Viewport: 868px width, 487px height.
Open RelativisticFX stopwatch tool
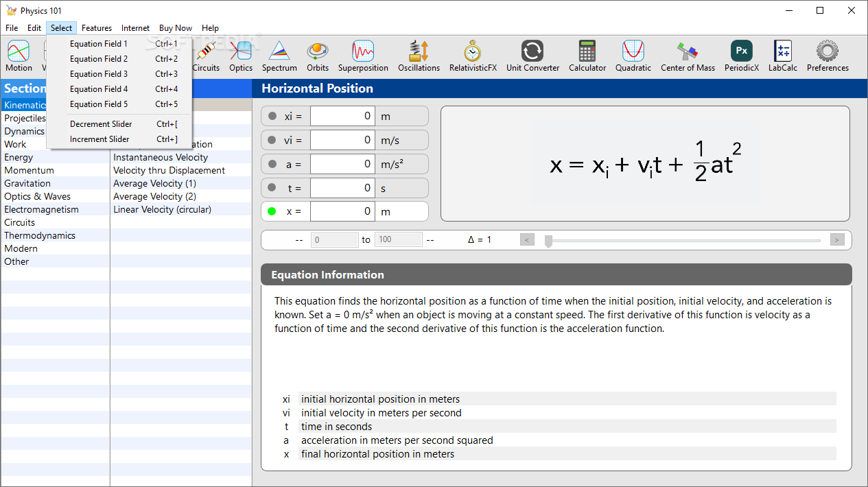[473, 56]
